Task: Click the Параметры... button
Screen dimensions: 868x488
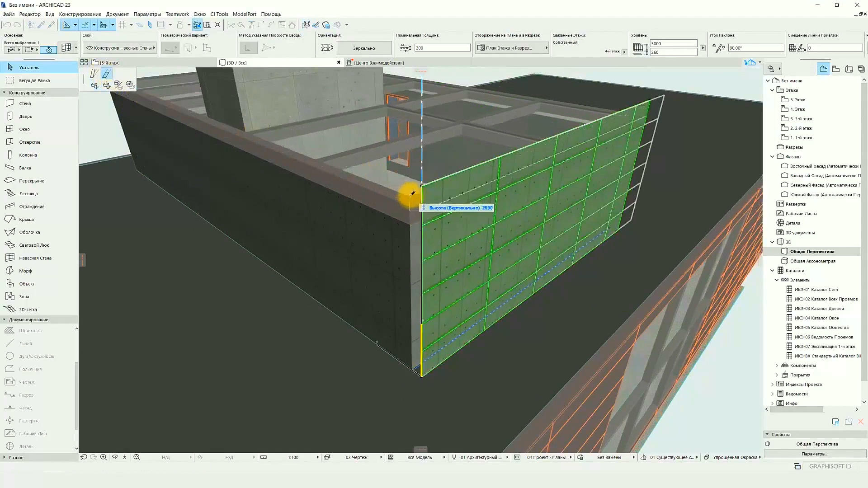Action: click(x=815, y=454)
